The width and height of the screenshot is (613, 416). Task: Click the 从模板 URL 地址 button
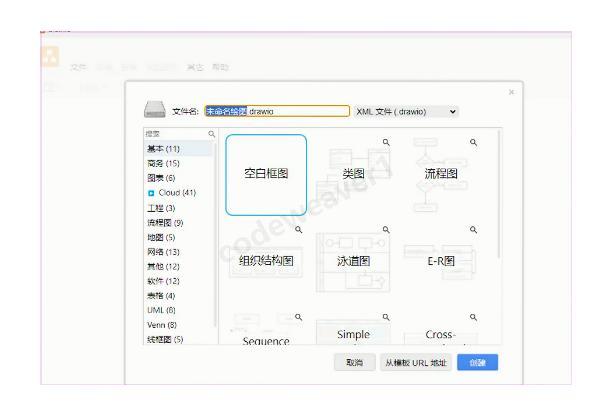tap(416, 362)
